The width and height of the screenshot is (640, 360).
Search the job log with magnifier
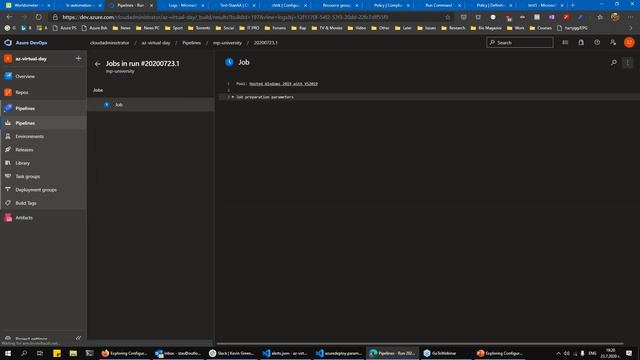[x=613, y=62]
